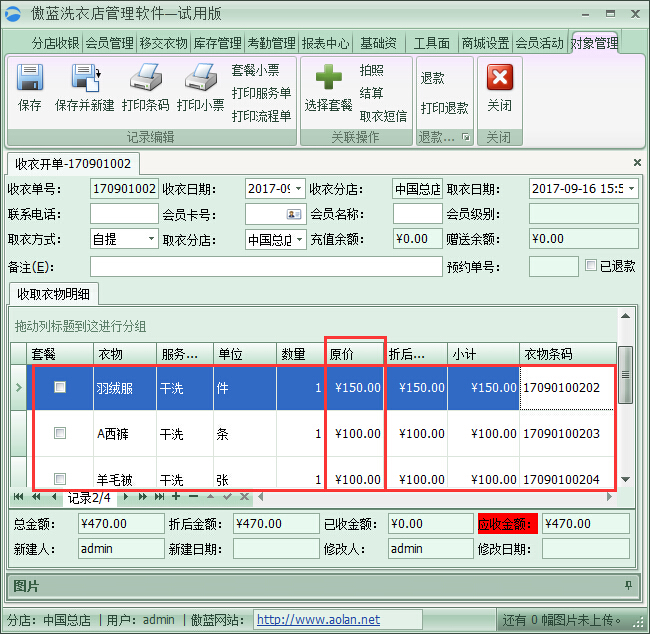Click Save and New (保存并新建) icon
Screen dimensions: 650x634
pos(85,78)
